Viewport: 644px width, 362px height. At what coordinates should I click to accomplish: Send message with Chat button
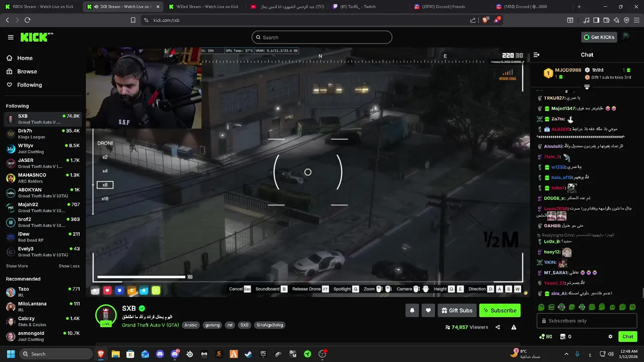tap(628, 337)
